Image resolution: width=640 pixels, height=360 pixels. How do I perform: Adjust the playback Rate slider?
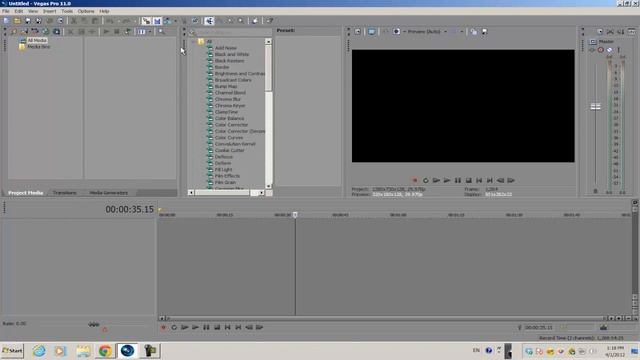[94, 324]
